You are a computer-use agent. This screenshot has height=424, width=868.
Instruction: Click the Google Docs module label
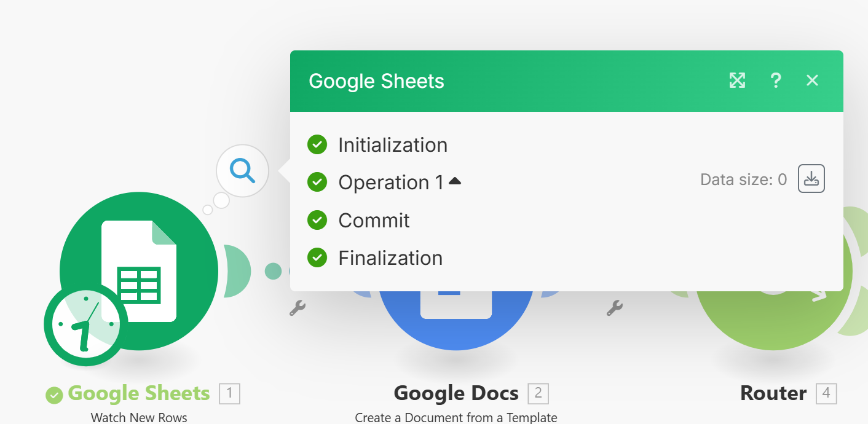(x=456, y=393)
